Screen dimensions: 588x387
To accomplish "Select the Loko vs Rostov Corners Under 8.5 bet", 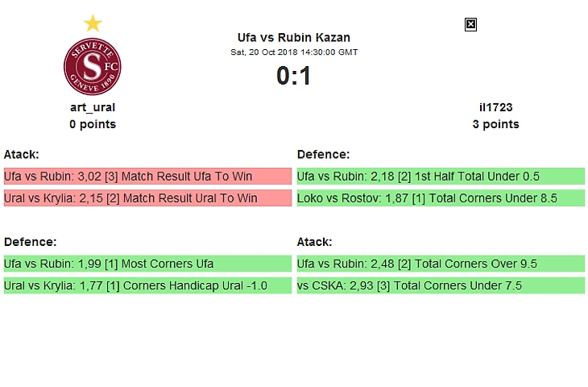I will [441, 198].
